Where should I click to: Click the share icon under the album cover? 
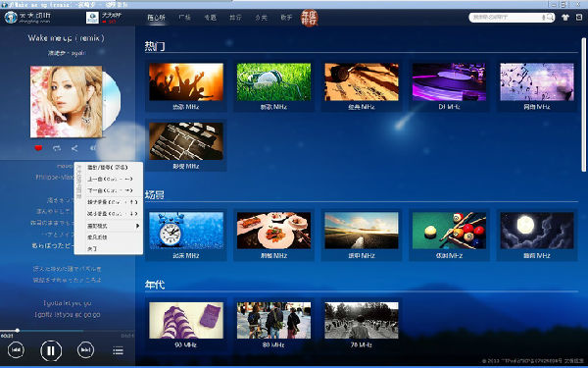pos(74,148)
